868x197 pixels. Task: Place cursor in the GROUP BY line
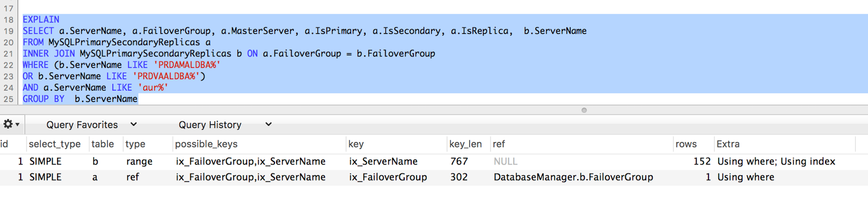click(x=80, y=99)
